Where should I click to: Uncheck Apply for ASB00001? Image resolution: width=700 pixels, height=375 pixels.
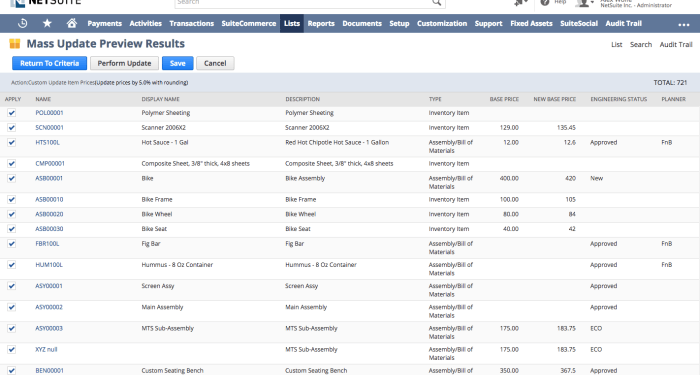12,178
